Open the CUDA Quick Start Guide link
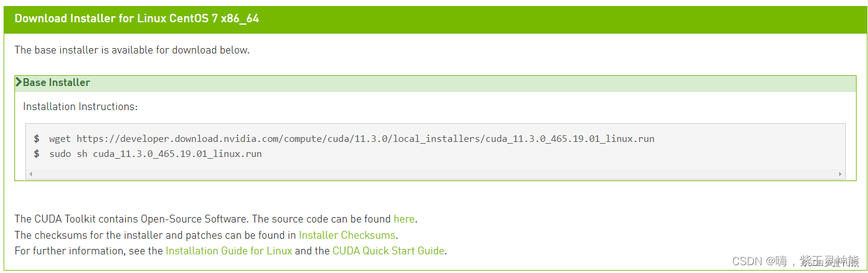868x273 pixels. (388, 251)
